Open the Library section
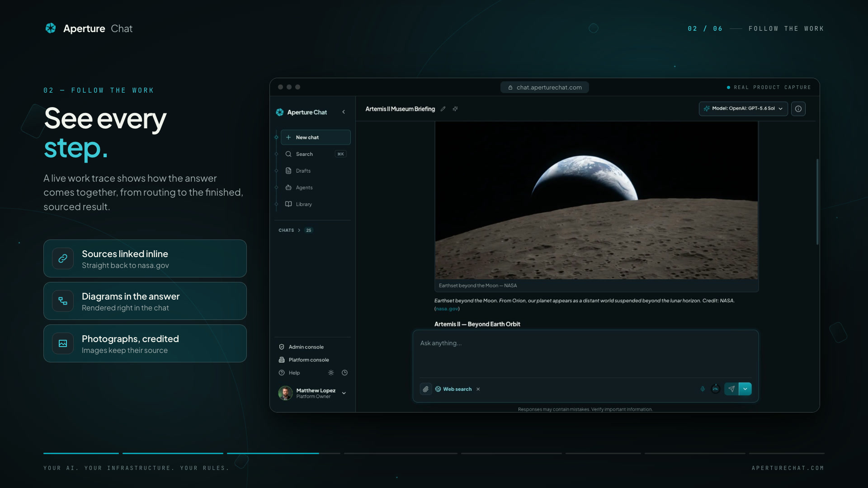868x488 pixels. point(316,204)
